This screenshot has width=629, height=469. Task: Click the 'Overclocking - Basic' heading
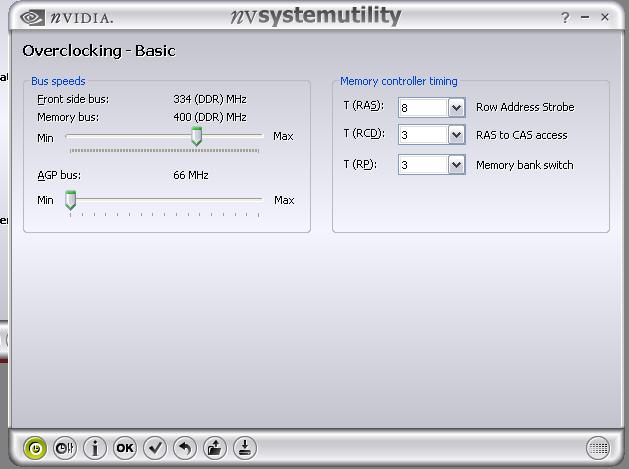click(x=99, y=51)
